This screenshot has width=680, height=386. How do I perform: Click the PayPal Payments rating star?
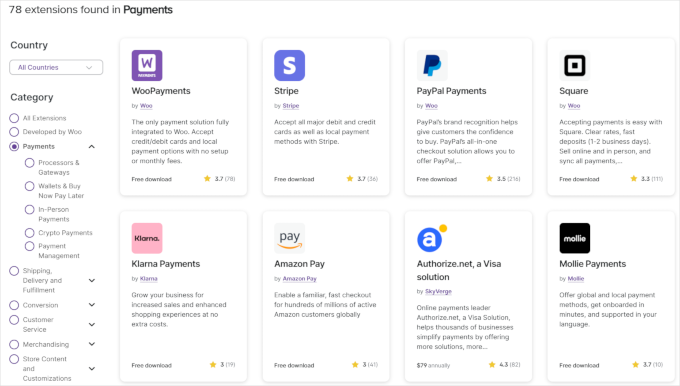[490, 179]
